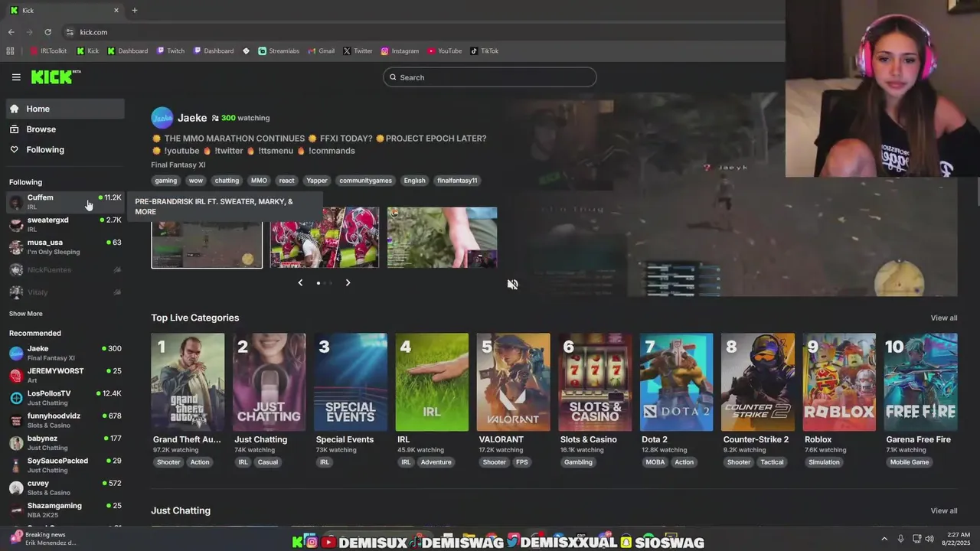View all Top Live Categories
The height and width of the screenshot is (551, 980).
(x=943, y=318)
